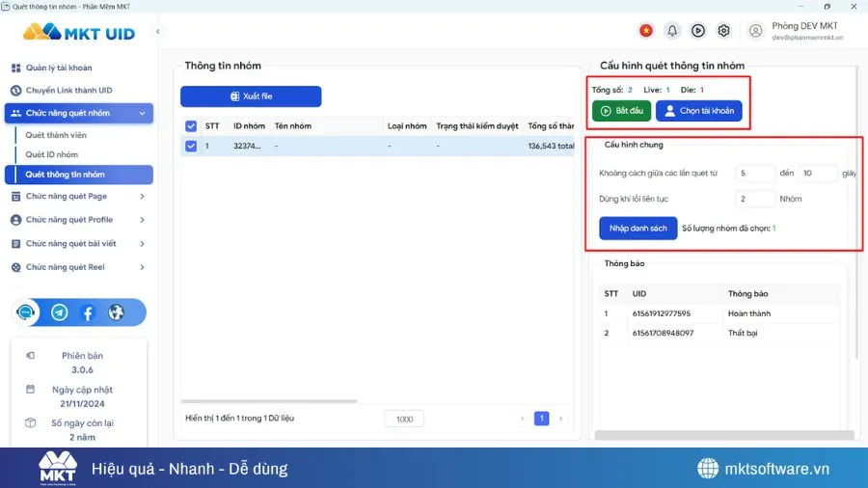Open the Telegram icon link

point(59,312)
